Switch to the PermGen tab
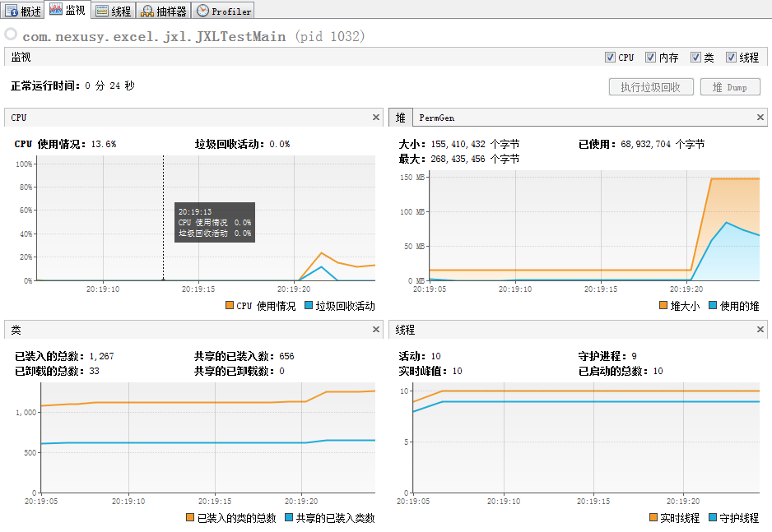 pos(437,118)
